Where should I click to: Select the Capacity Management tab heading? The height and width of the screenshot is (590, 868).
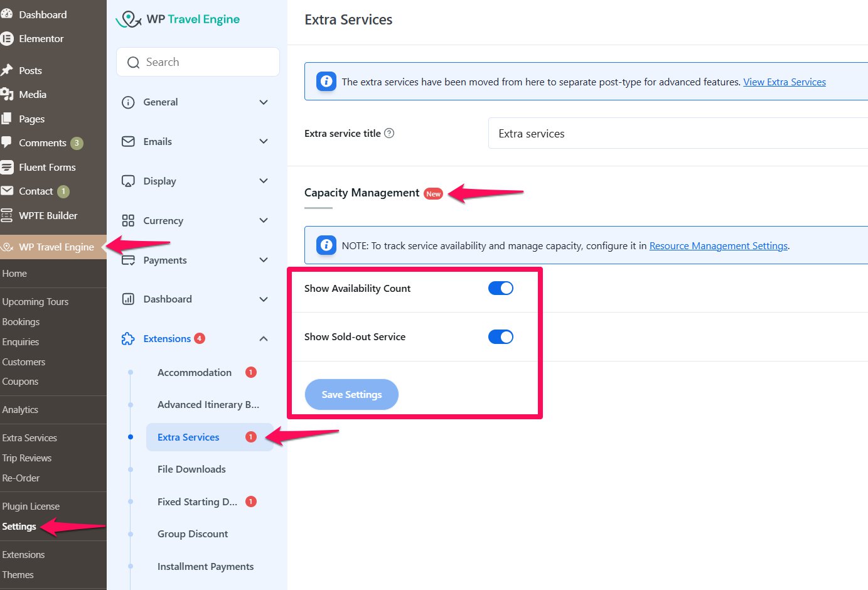click(362, 193)
